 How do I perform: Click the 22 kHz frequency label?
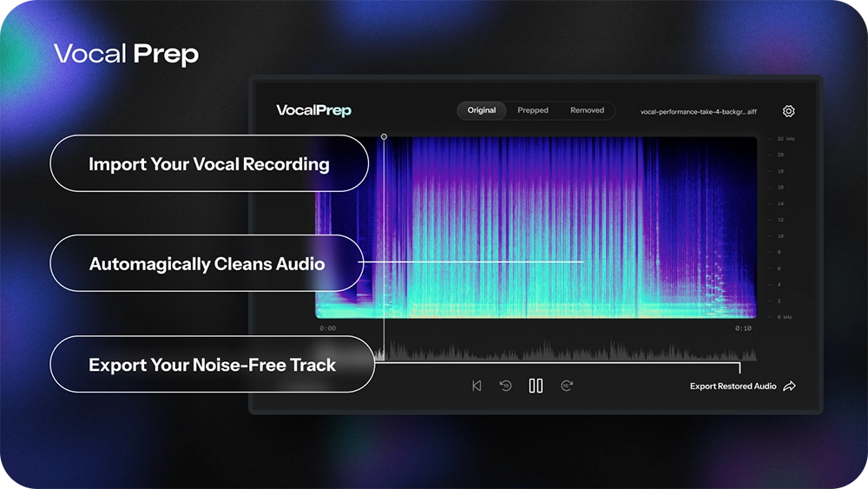786,139
